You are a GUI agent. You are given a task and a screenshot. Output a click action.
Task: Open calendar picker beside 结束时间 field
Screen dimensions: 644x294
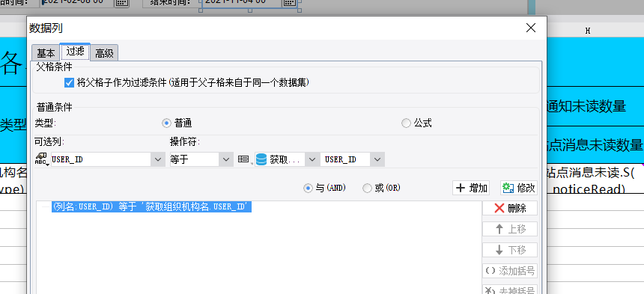(x=289, y=2)
